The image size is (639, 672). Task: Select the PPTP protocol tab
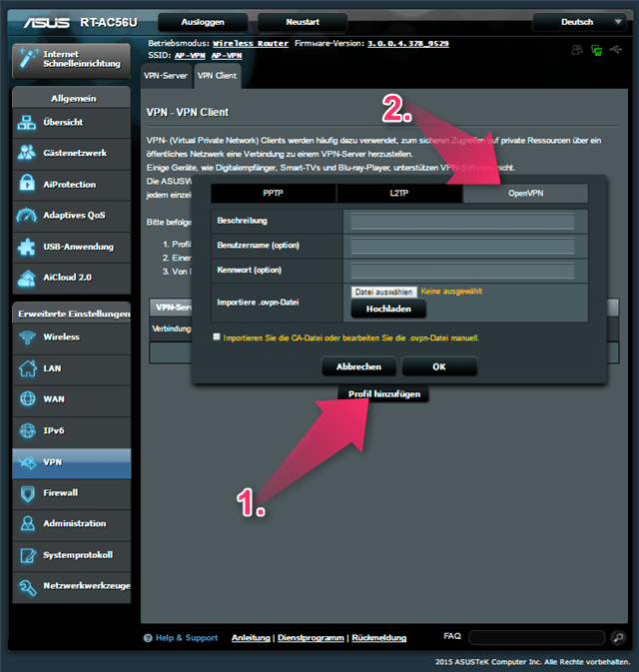point(273,194)
